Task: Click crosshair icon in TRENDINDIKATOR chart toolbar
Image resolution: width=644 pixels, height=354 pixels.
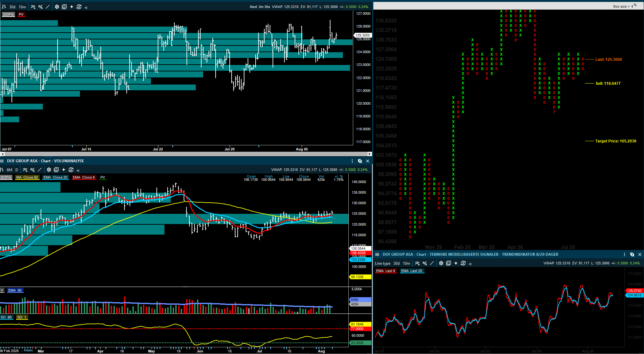Action: point(456,263)
